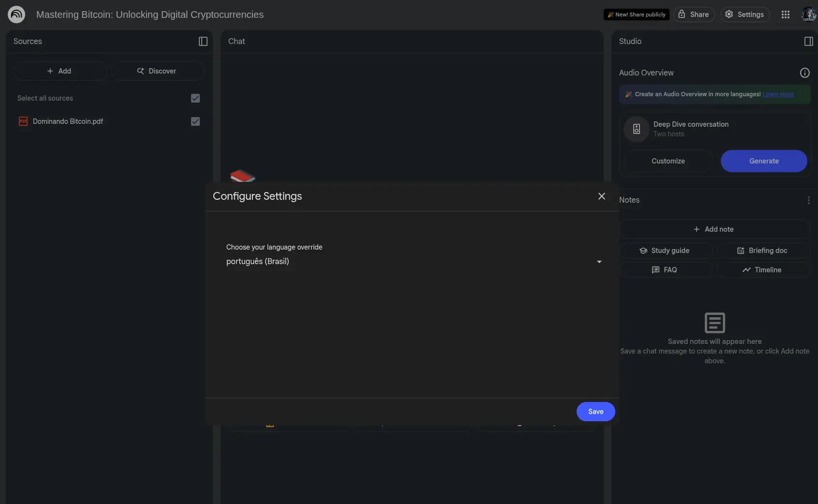Open the language override dropdown
The image size is (818, 504).
click(414, 262)
